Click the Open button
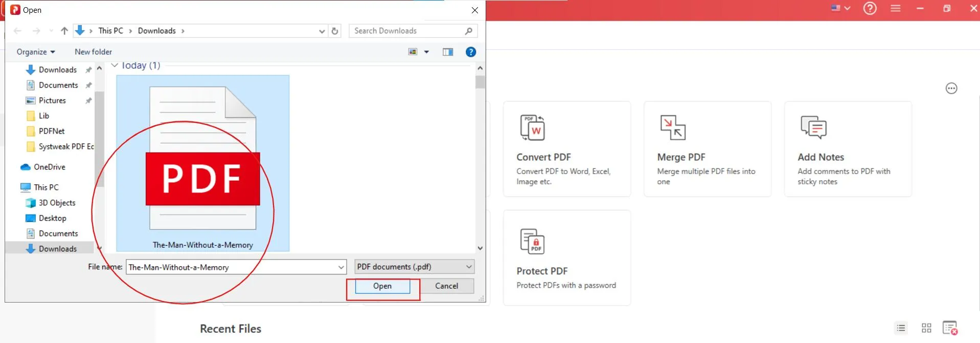The height and width of the screenshot is (343, 980). point(382,286)
